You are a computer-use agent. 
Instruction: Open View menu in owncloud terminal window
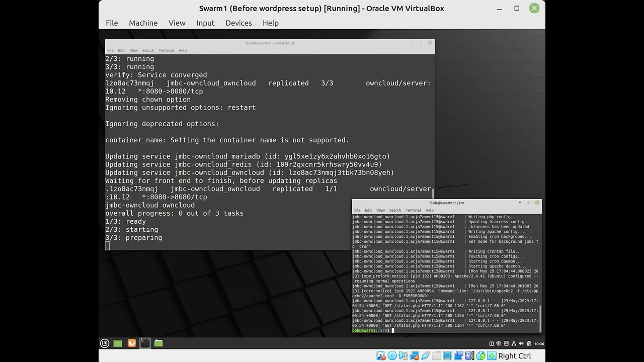pos(133,50)
